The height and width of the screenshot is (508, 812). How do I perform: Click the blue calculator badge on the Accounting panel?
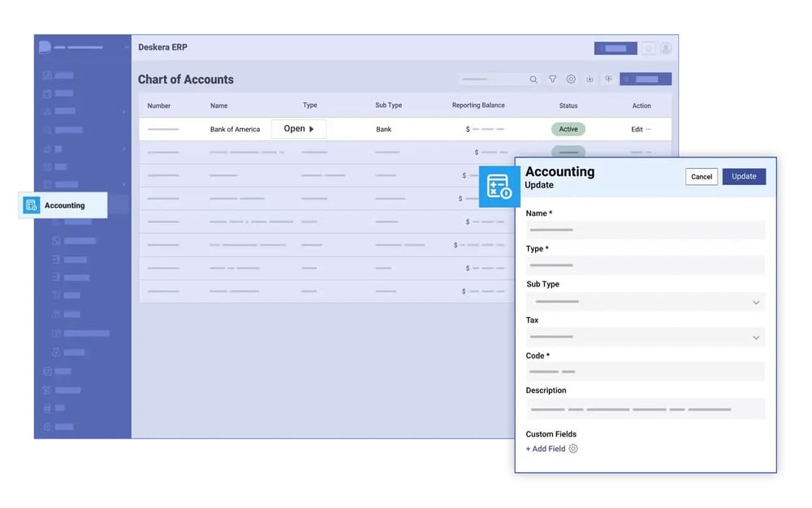point(499,186)
